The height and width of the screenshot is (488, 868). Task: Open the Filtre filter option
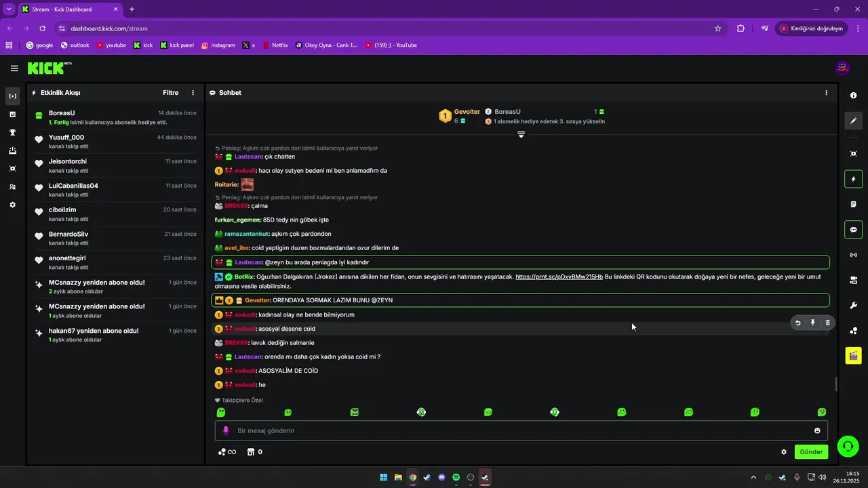pyautogui.click(x=170, y=93)
